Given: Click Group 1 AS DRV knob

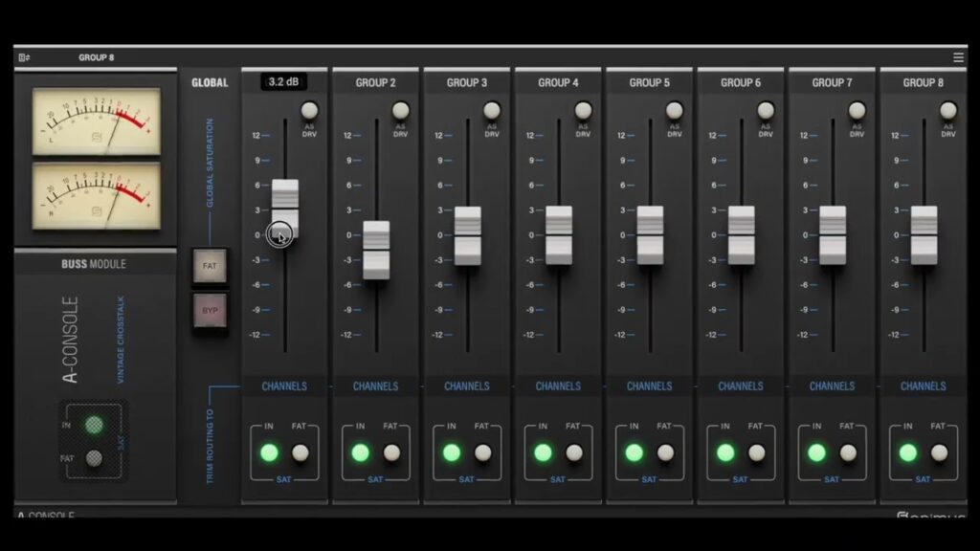Looking at the screenshot, I should pos(309,111).
